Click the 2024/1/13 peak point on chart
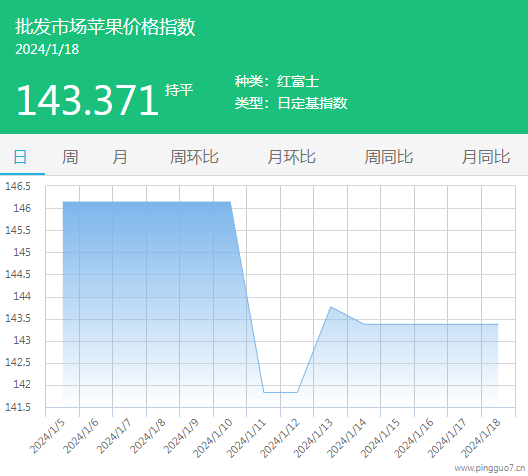This screenshot has width=528, height=476. (331, 307)
